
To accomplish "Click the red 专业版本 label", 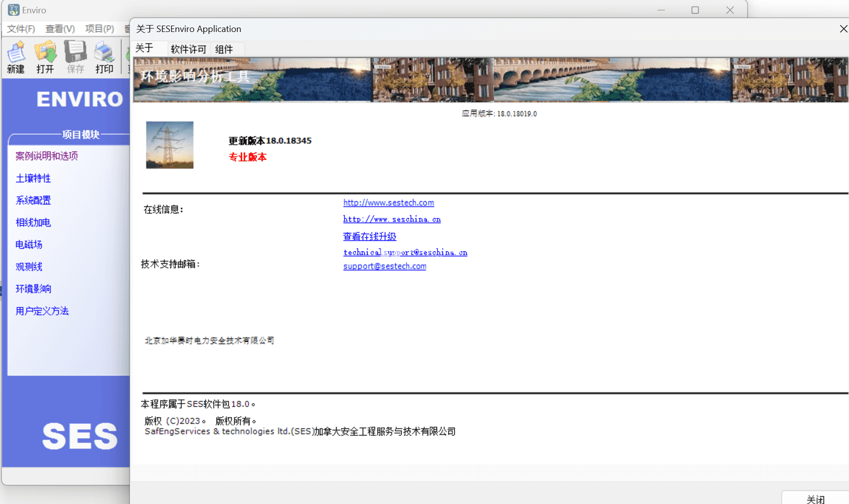I will pos(248,157).
